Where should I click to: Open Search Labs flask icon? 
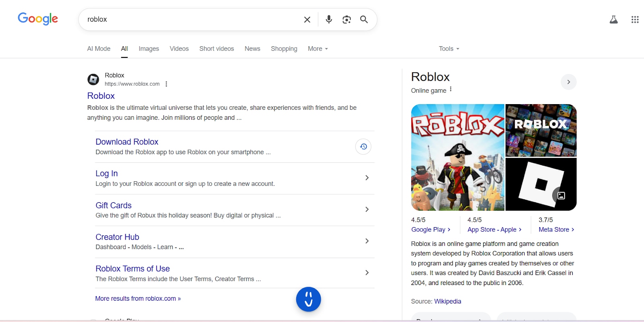click(613, 19)
